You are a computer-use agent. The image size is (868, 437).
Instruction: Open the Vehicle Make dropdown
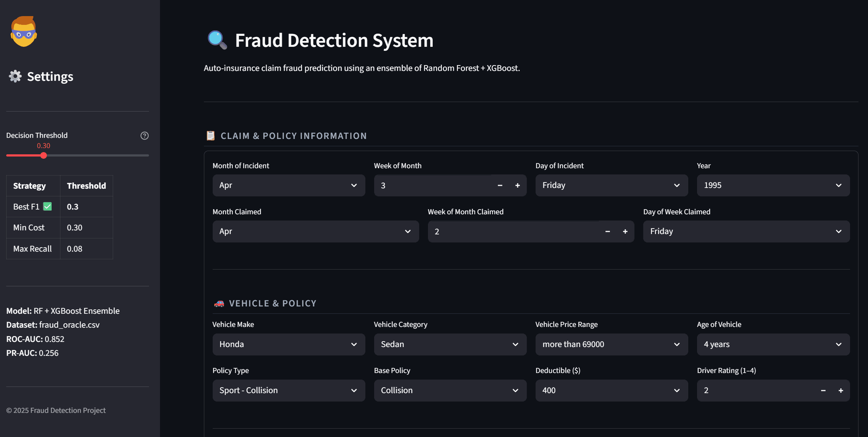click(x=289, y=344)
